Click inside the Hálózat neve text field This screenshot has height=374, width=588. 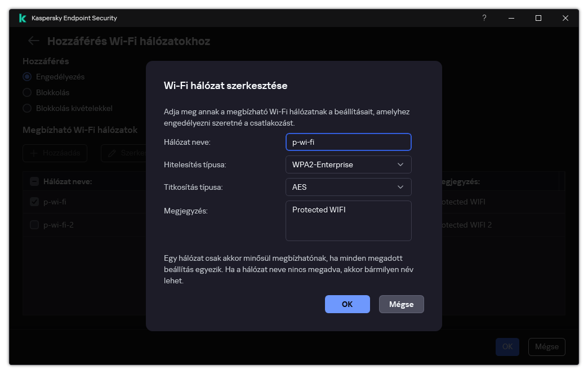pyautogui.click(x=348, y=142)
